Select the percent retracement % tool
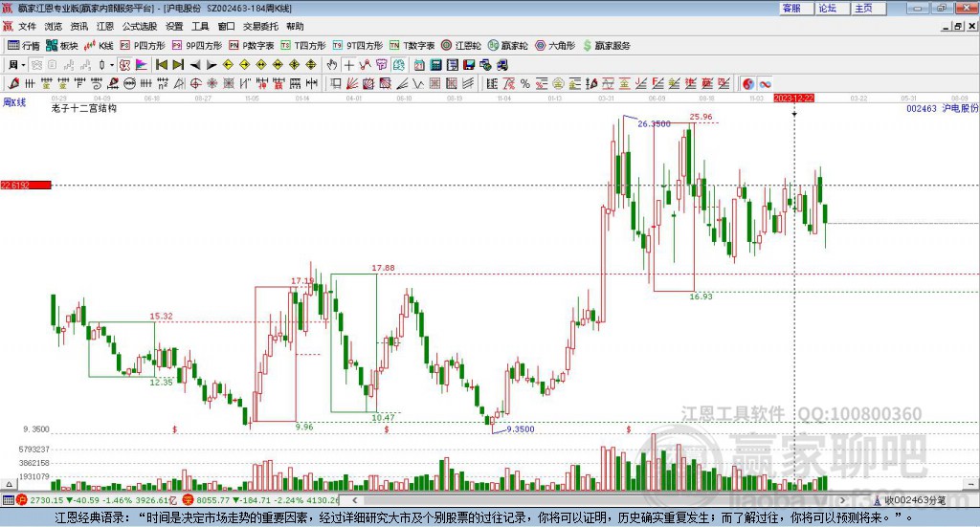980x527 pixels. coord(525,83)
